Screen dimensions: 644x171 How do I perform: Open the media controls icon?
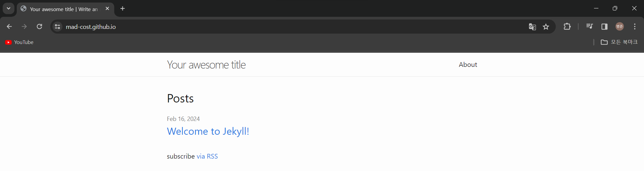(x=589, y=27)
